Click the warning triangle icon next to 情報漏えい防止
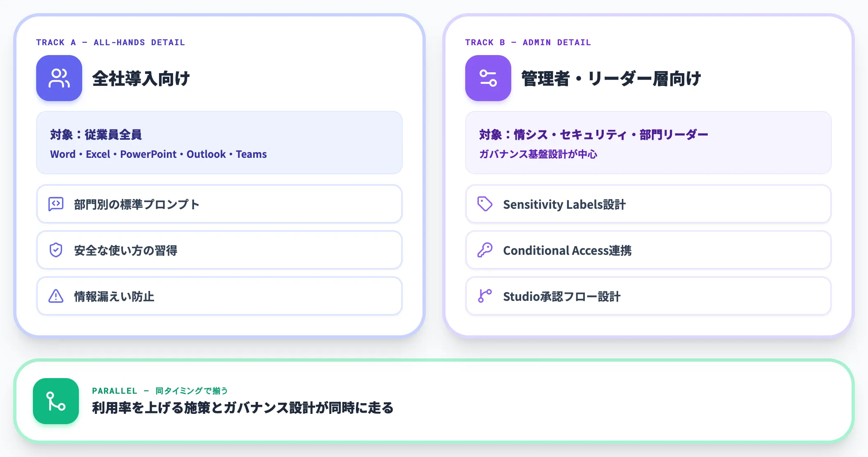The image size is (868, 457). pyautogui.click(x=56, y=296)
